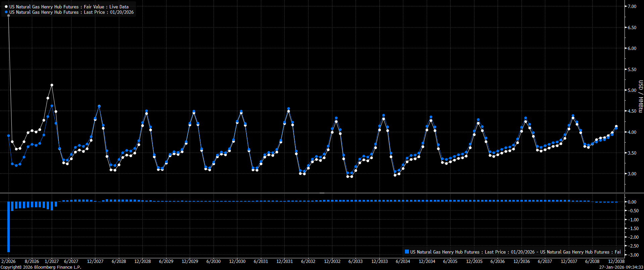The height and width of the screenshot is (270, 644).
Task: Click the 8/2026 date axis label
Action: [x=32, y=261]
